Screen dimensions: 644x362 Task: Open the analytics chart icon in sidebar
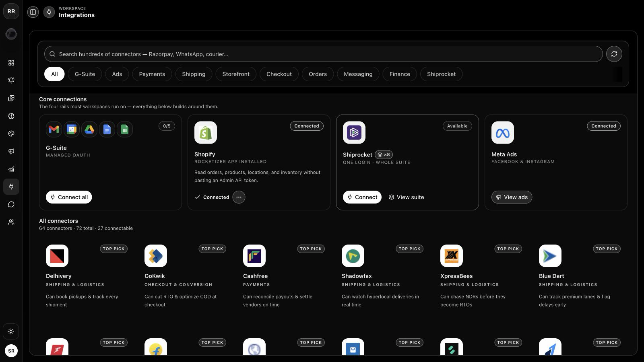click(11, 169)
